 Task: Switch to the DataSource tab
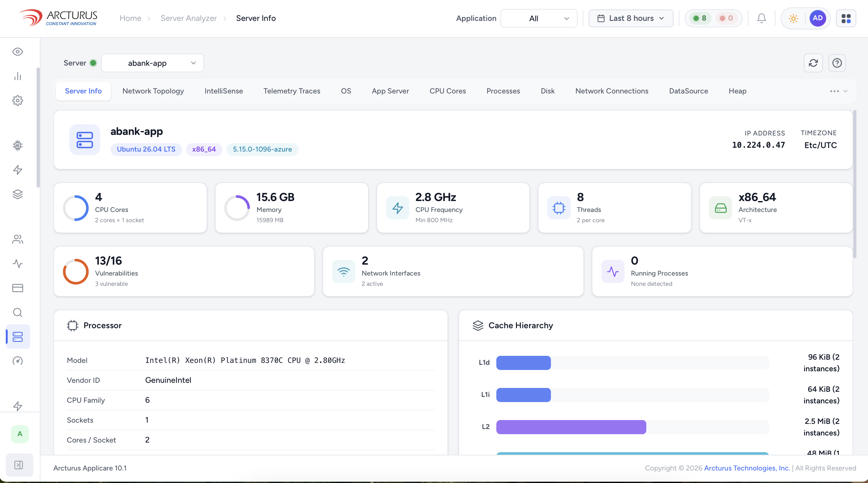pos(688,91)
